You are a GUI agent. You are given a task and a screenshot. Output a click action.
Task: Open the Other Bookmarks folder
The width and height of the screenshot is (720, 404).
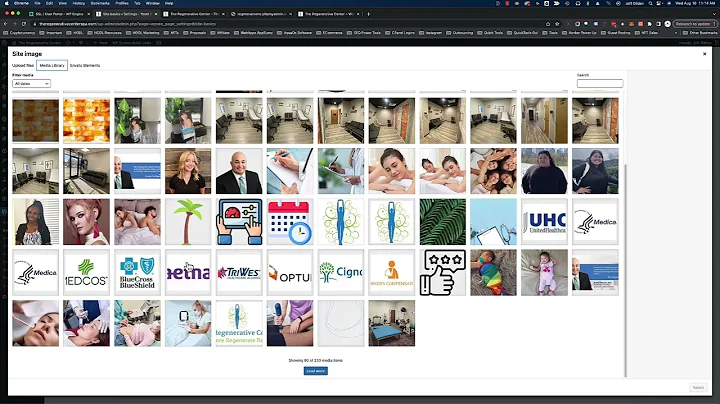click(x=699, y=33)
